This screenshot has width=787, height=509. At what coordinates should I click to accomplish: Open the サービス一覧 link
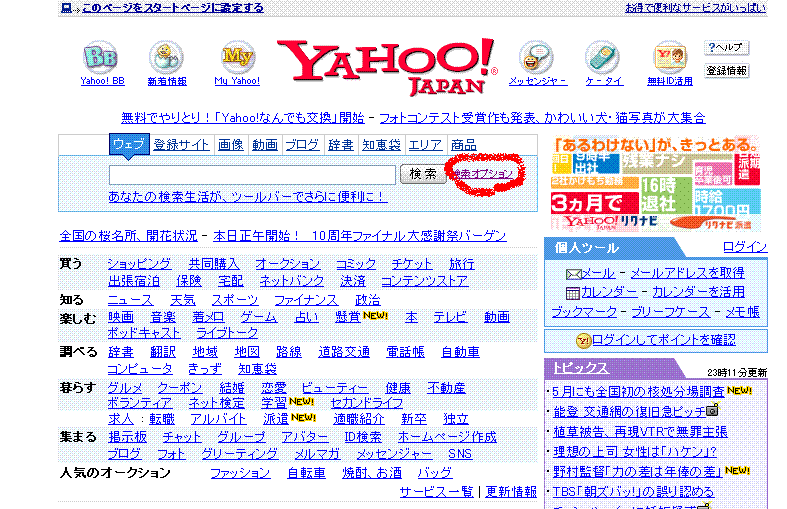point(437,492)
